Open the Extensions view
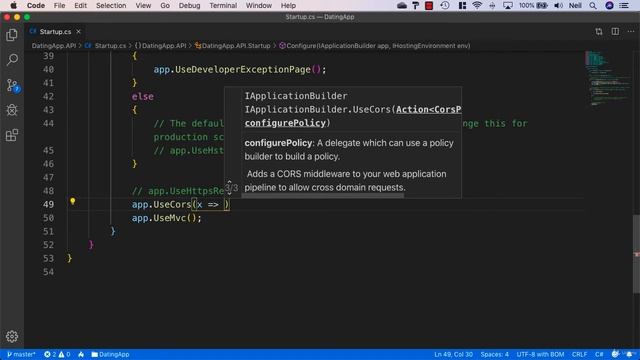The width and height of the screenshot is (640, 360). click(x=12, y=135)
